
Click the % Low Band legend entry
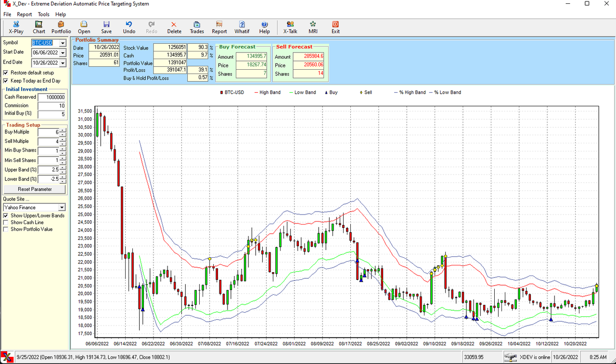(445, 92)
